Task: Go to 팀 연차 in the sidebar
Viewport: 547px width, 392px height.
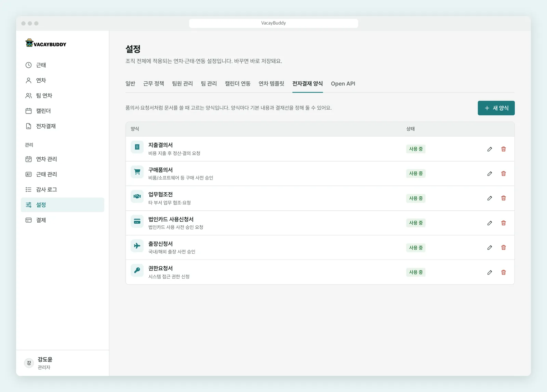Action: (x=63, y=96)
